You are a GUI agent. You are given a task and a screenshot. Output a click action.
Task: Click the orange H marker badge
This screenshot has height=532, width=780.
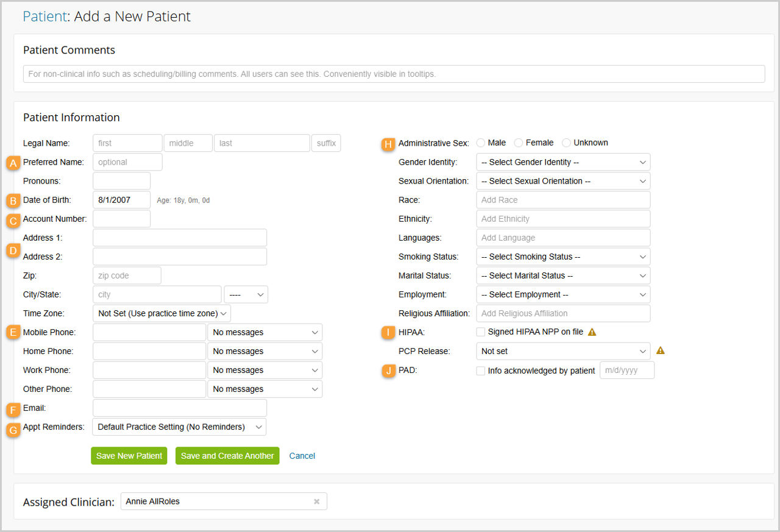[388, 144]
